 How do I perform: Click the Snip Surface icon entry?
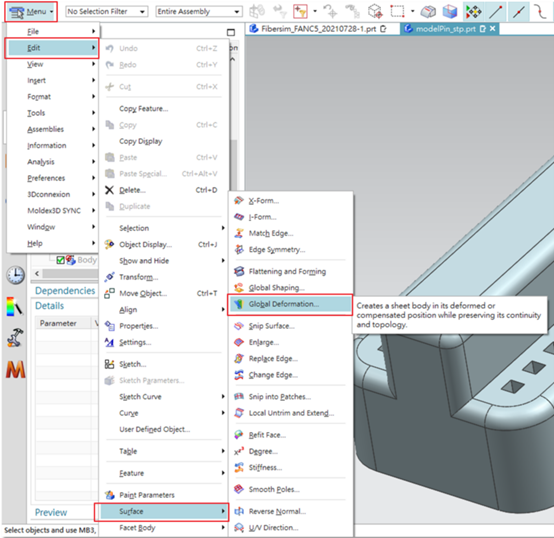tap(239, 326)
